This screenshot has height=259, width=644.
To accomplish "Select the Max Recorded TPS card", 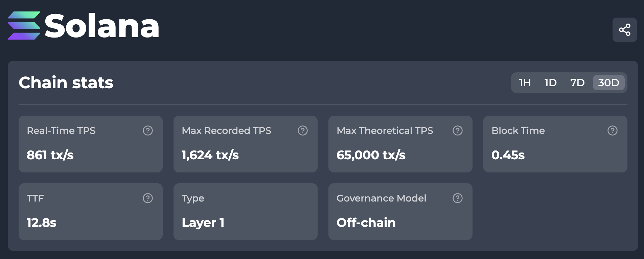I will pyautogui.click(x=246, y=144).
